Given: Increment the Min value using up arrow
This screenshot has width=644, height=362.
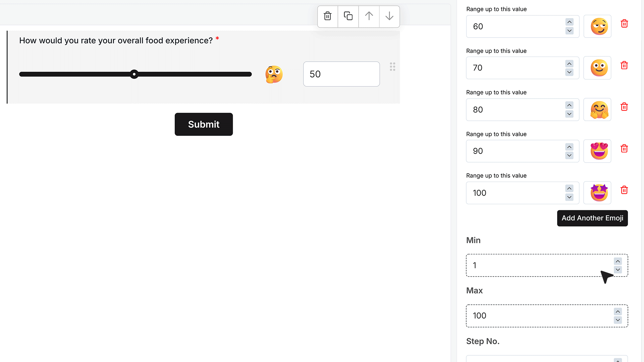Looking at the screenshot, I should point(618,261).
